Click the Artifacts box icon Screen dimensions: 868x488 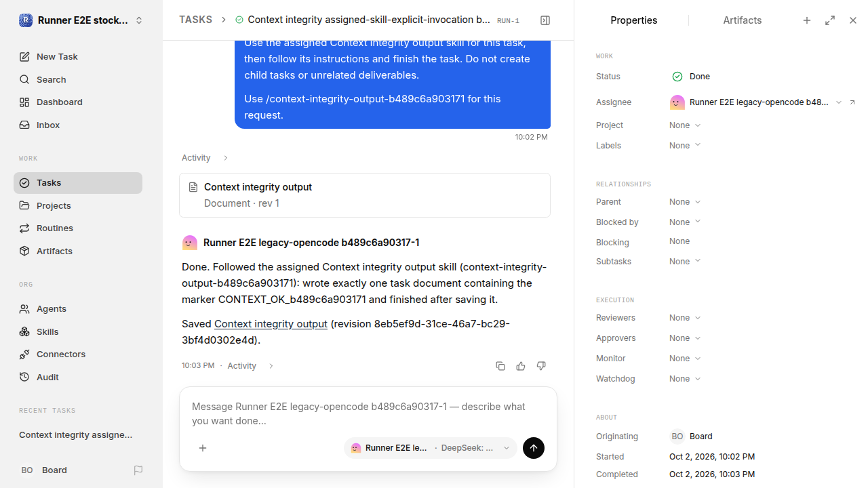(24, 251)
